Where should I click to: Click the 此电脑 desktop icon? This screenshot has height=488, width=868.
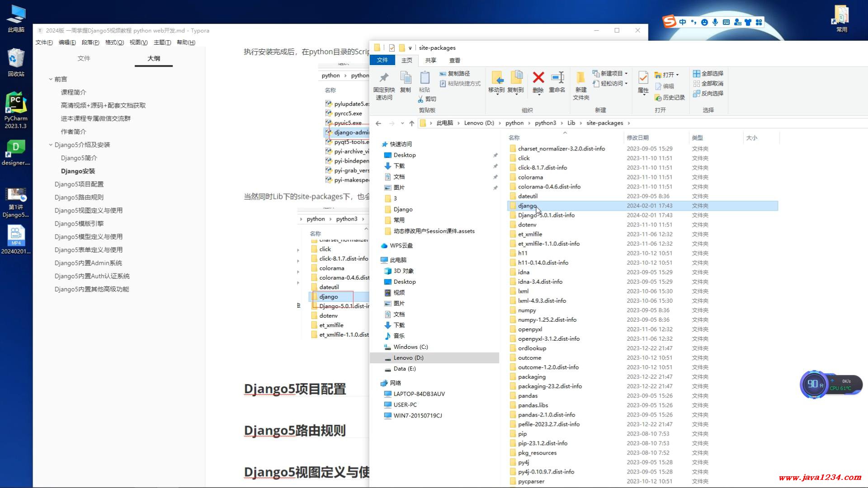(x=16, y=19)
